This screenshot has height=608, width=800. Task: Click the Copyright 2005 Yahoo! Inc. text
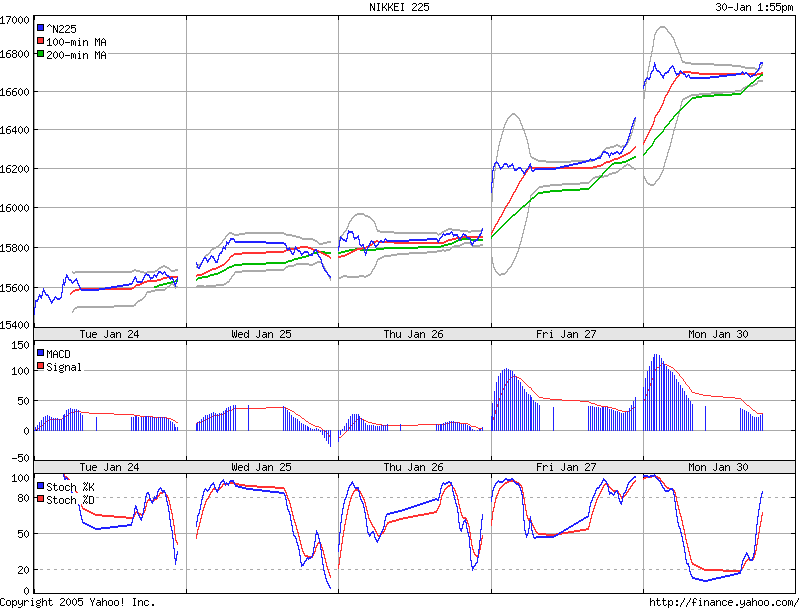[x=78, y=602]
